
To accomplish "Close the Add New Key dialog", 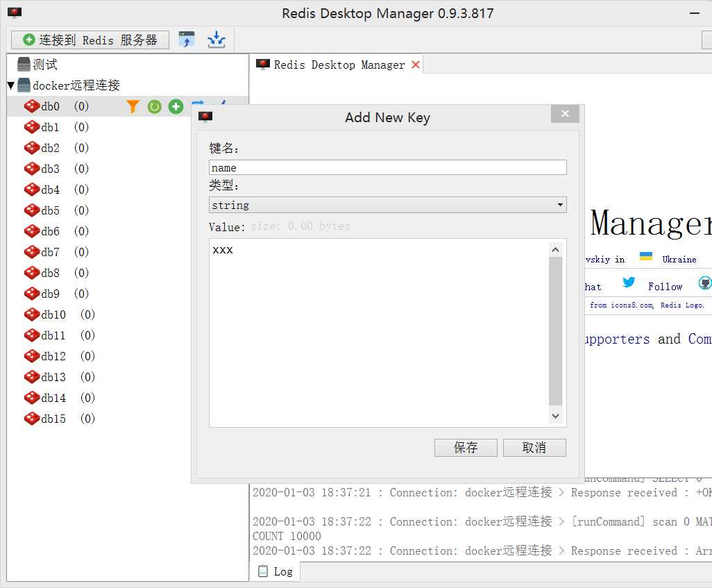I will pyautogui.click(x=565, y=114).
